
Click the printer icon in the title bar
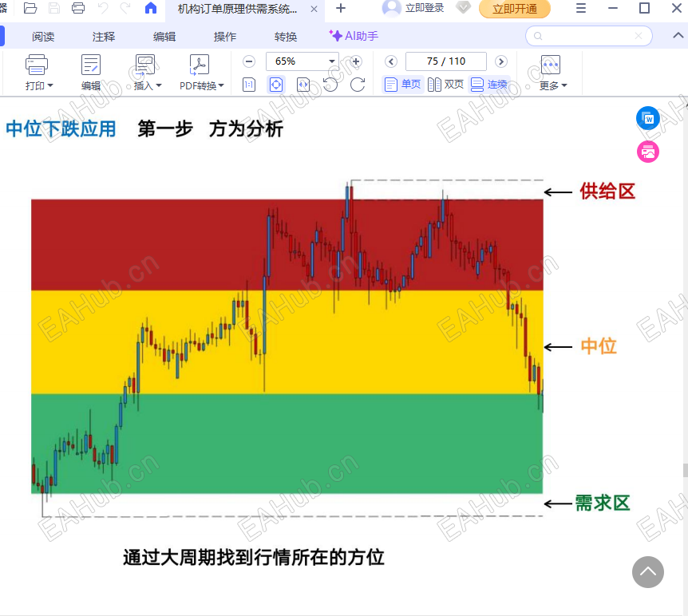coord(78,8)
